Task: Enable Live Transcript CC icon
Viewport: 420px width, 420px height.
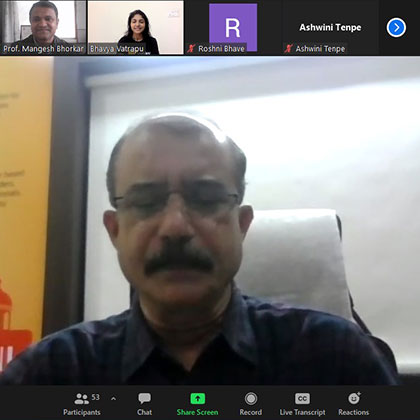Action: click(x=302, y=398)
